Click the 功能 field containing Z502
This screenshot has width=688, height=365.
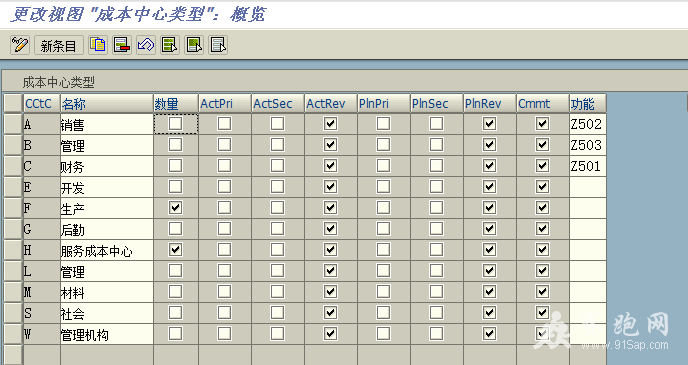(588, 124)
